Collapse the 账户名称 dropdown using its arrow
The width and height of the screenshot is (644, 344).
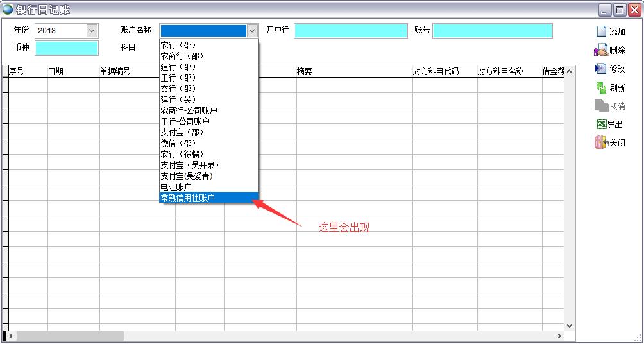(252, 30)
